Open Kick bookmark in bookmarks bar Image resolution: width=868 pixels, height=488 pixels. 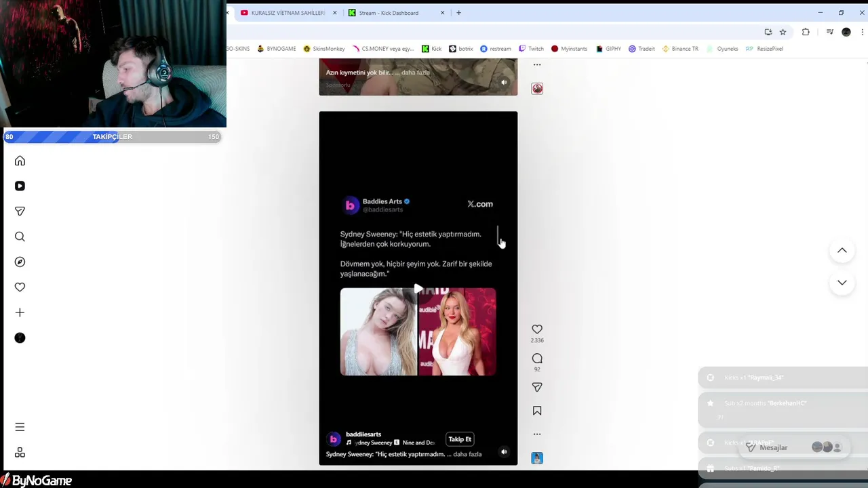[x=431, y=49]
